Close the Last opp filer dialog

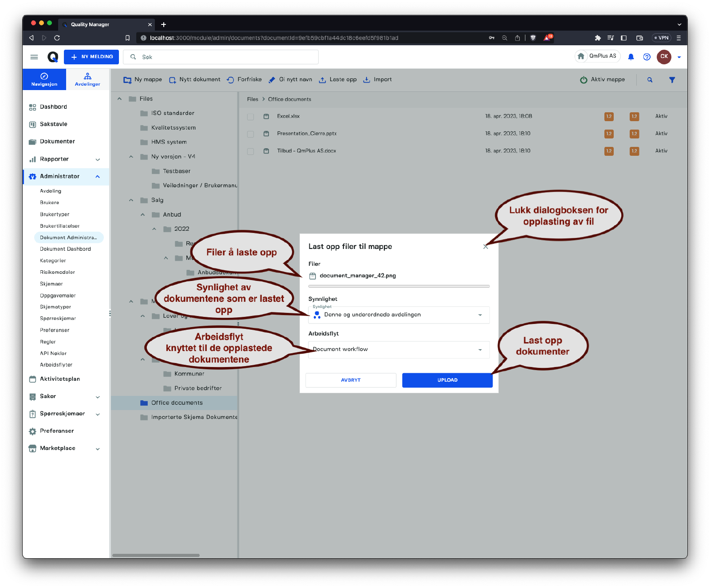click(x=485, y=247)
